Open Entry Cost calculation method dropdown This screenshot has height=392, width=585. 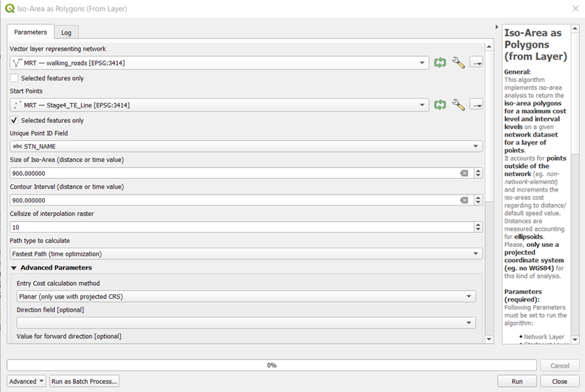tap(246, 296)
